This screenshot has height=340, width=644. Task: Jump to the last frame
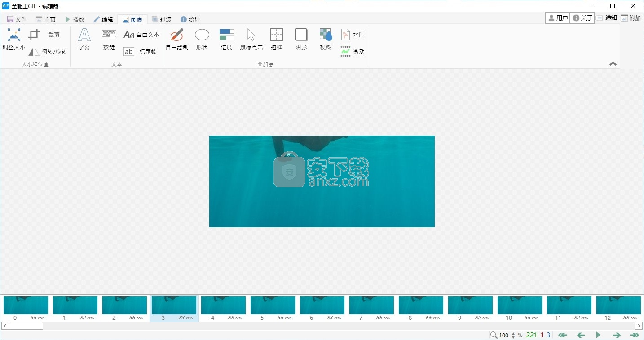point(634,335)
